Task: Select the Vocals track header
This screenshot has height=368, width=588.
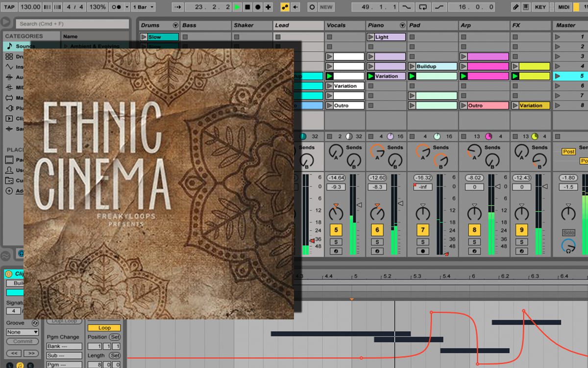Action: click(x=344, y=26)
